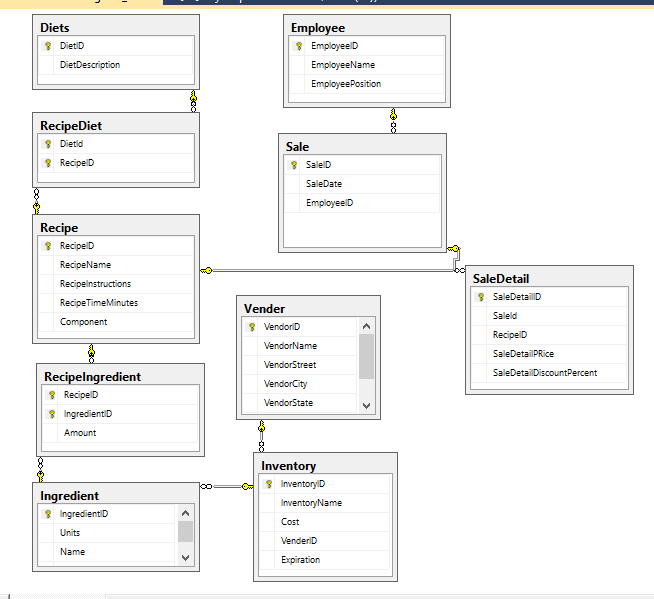Select the RecipeDiet to Recipe relationship connector

37,201
